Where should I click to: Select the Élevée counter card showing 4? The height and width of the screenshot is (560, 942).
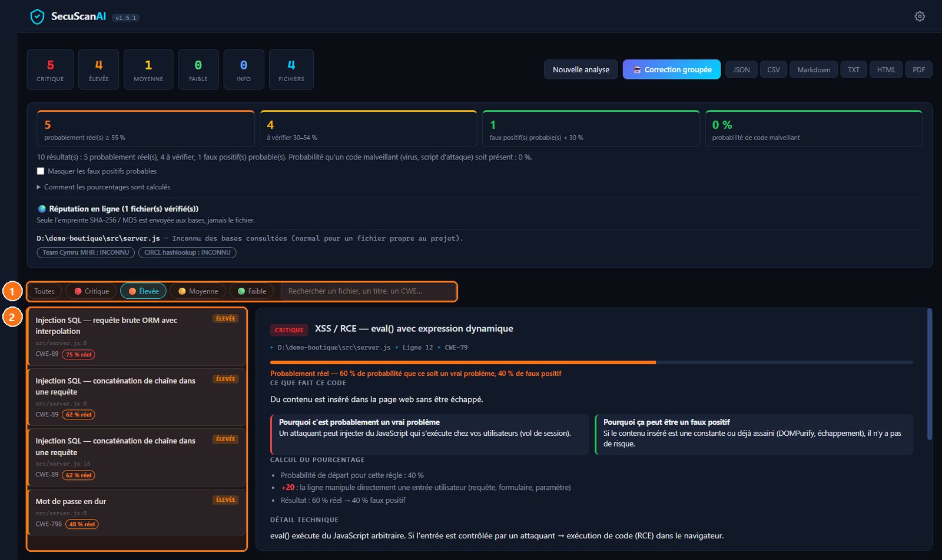(98, 69)
